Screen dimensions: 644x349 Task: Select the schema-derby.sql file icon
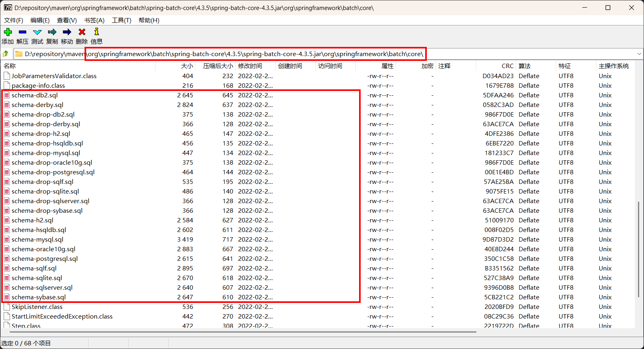[x=7, y=105]
